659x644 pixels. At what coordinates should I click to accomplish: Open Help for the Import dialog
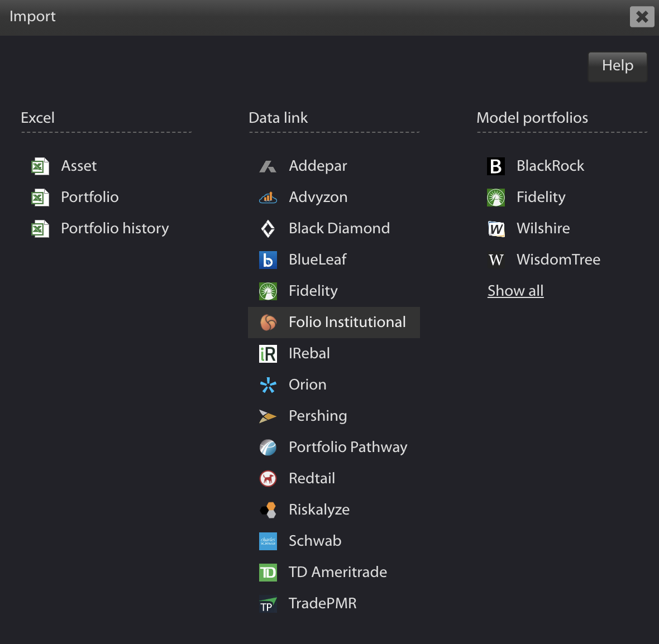[617, 66]
